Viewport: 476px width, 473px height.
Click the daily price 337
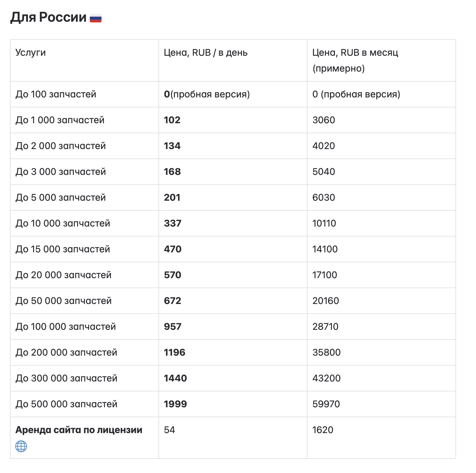click(173, 223)
